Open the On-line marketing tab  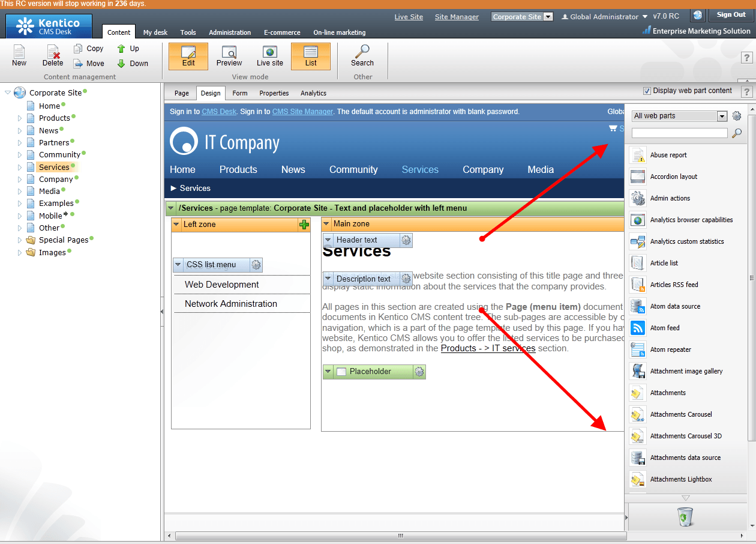340,32
